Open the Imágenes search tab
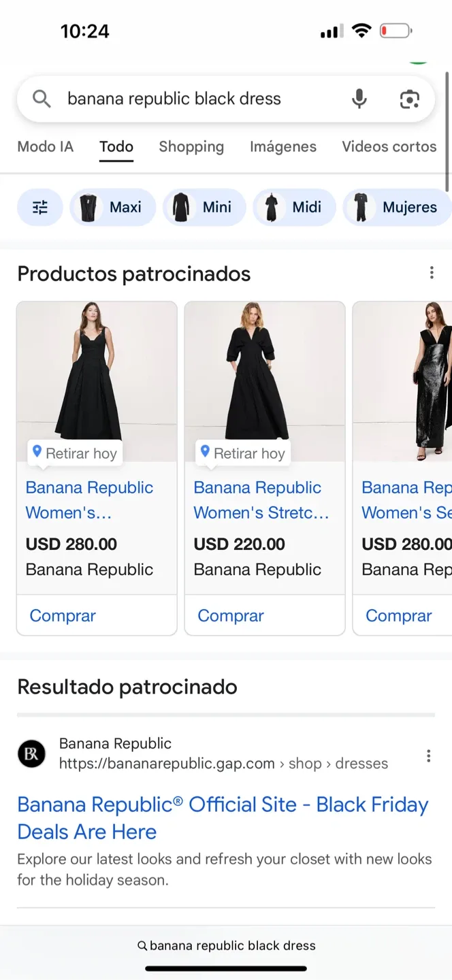 [x=283, y=146]
